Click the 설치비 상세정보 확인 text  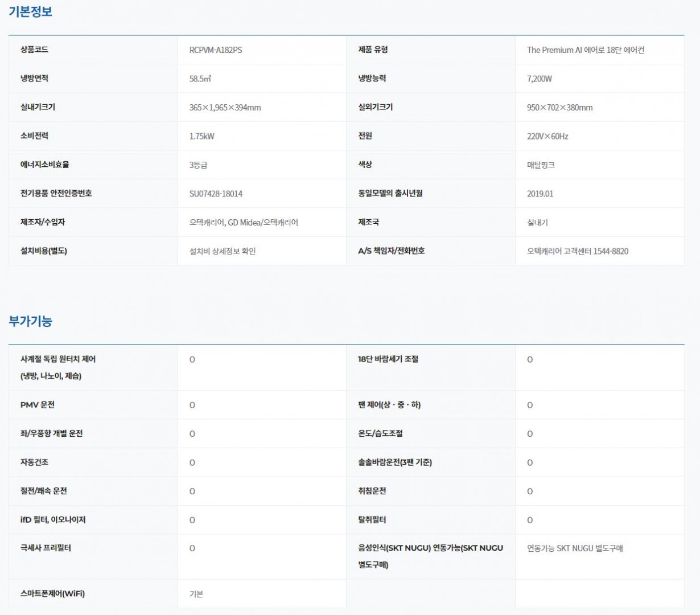pyautogui.click(x=222, y=251)
